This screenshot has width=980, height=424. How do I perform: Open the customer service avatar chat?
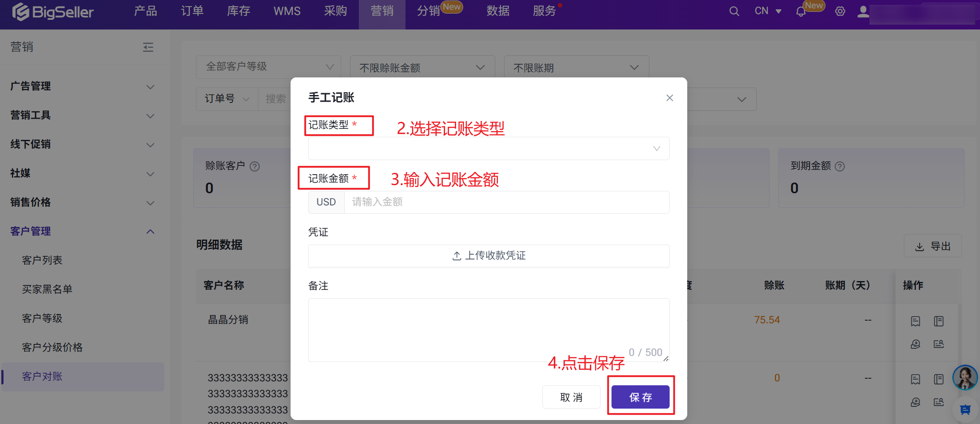pyautogui.click(x=965, y=377)
